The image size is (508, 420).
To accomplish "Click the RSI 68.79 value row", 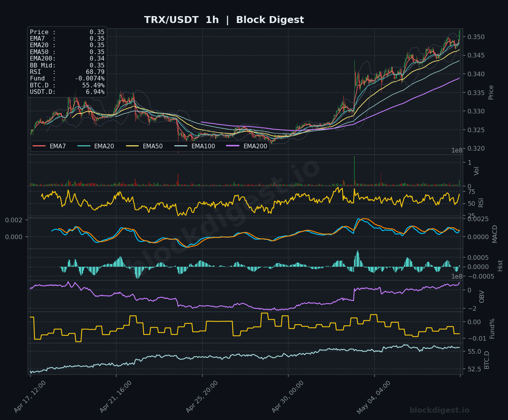I will point(67,72).
